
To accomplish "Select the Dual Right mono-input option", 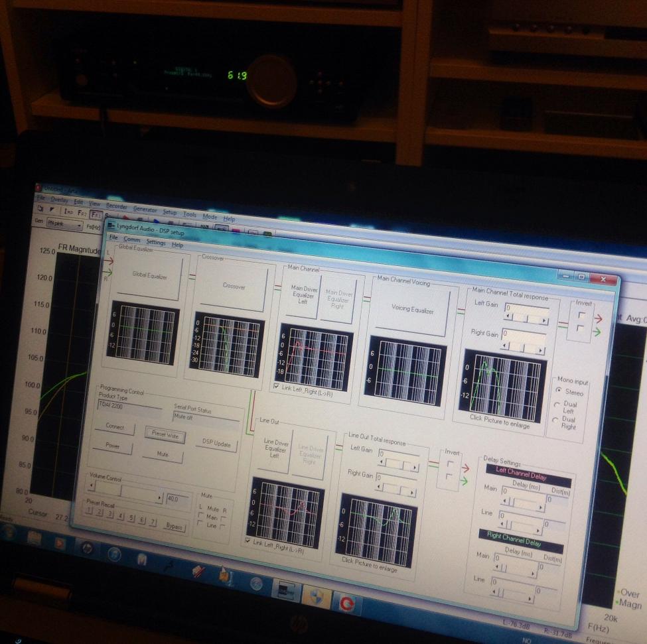I will [555, 420].
